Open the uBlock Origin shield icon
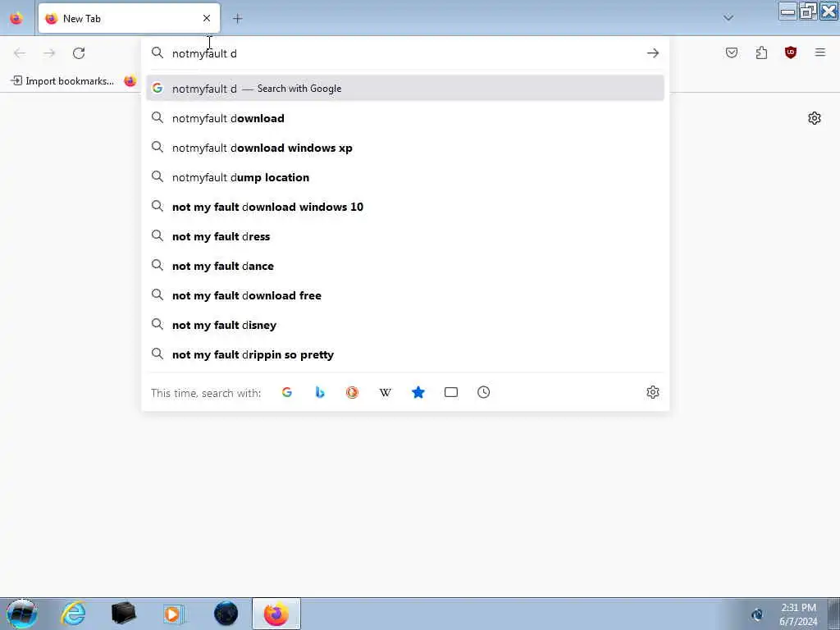This screenshot has width=840, height=630. pos(791,52)
